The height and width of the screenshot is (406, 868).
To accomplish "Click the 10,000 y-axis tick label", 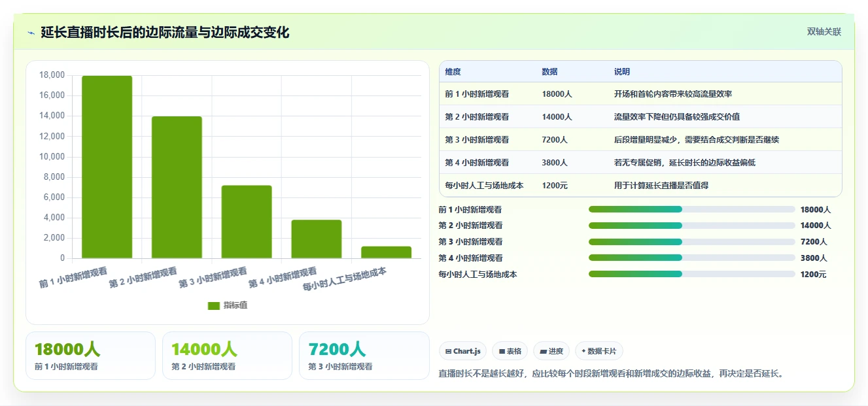I will (52, 157).
